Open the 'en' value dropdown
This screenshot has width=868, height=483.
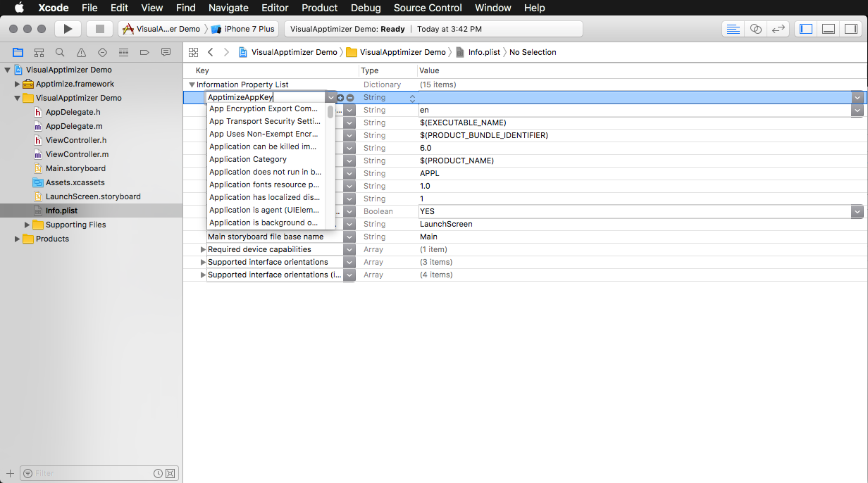point(857,111)
